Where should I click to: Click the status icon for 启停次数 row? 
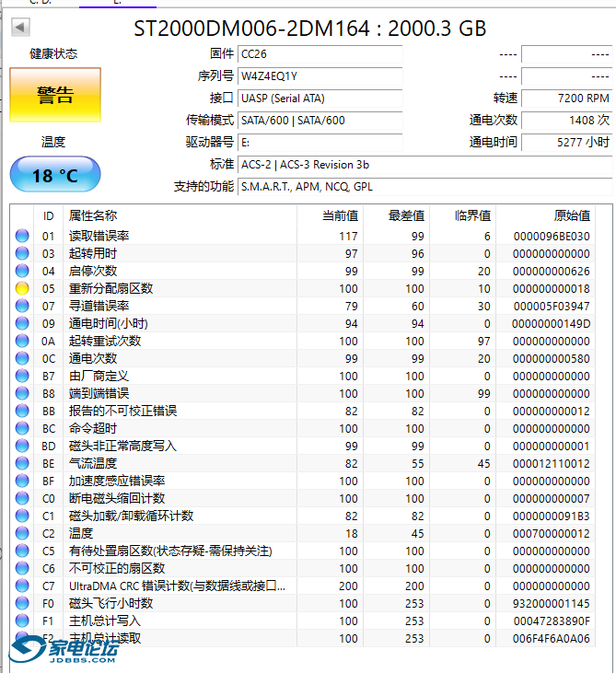[x=22, y=271]
